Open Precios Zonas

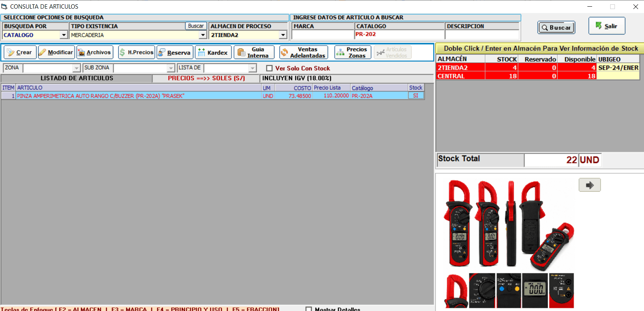click(353, 52)
